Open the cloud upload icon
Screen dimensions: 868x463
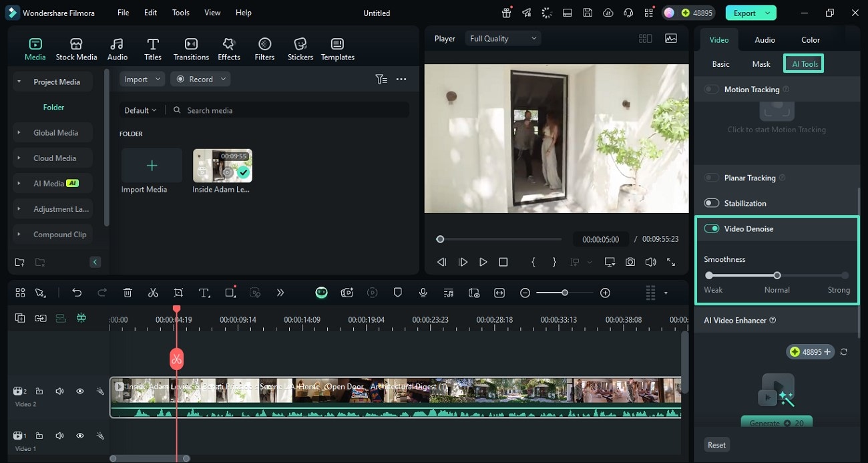coord(608,13)
